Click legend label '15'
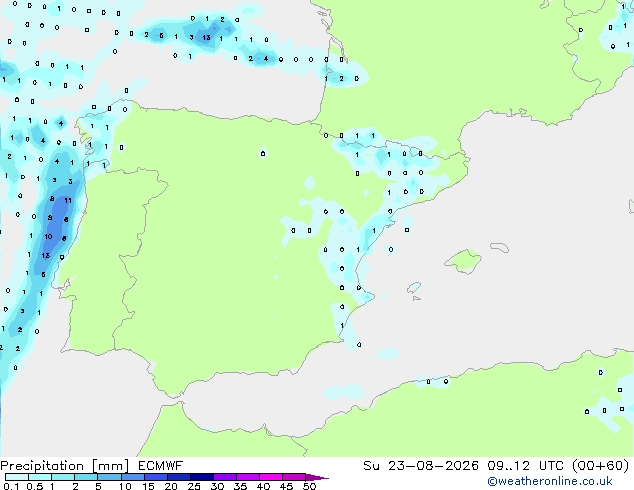This screenshot has height=490, width=634. 148,486
